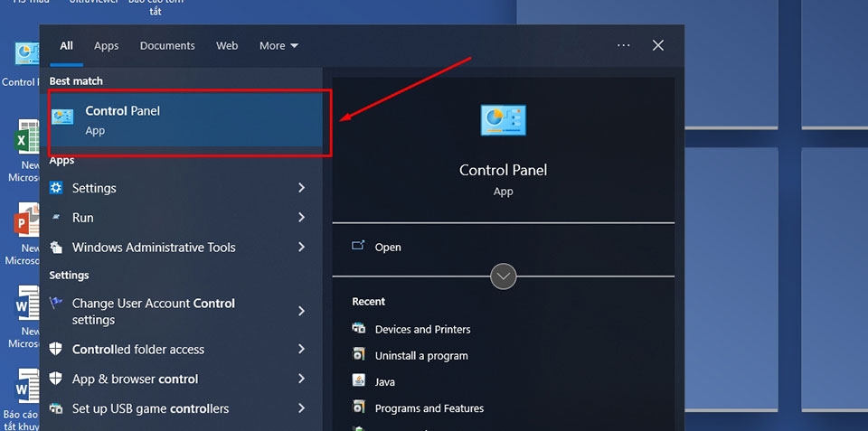Click App & browser control text
This screenshot has height=431, width=868.
135,379
